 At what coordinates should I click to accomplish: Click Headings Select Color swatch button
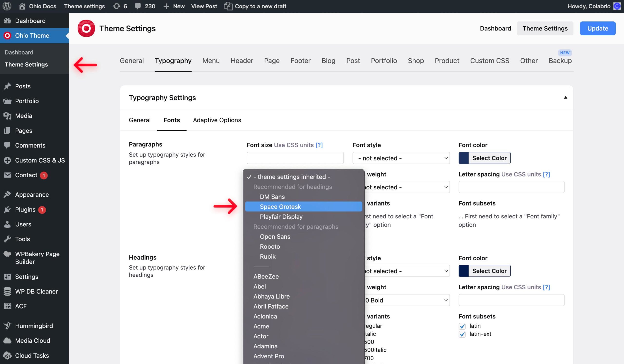click(x=484, y=271)
